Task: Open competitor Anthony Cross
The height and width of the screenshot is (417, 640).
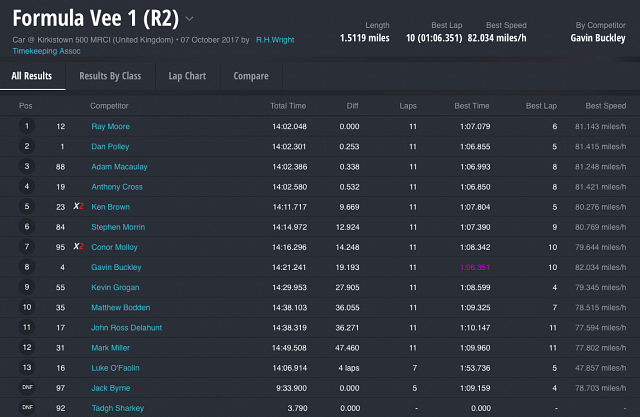Action: point(117,187)
